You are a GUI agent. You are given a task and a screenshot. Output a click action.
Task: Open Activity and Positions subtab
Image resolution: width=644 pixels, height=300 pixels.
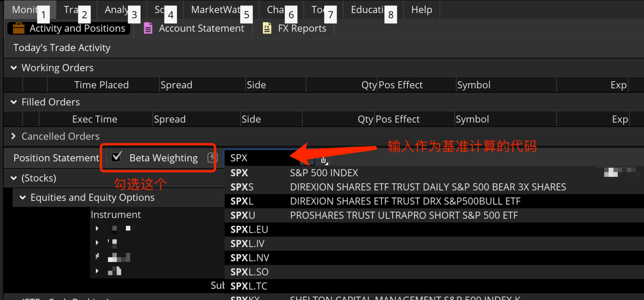69,28
